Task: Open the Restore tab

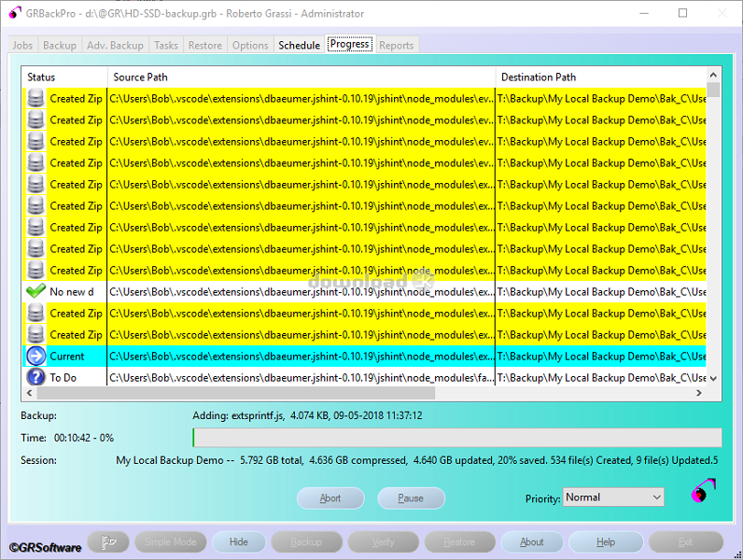Action: tap(205, 45)
